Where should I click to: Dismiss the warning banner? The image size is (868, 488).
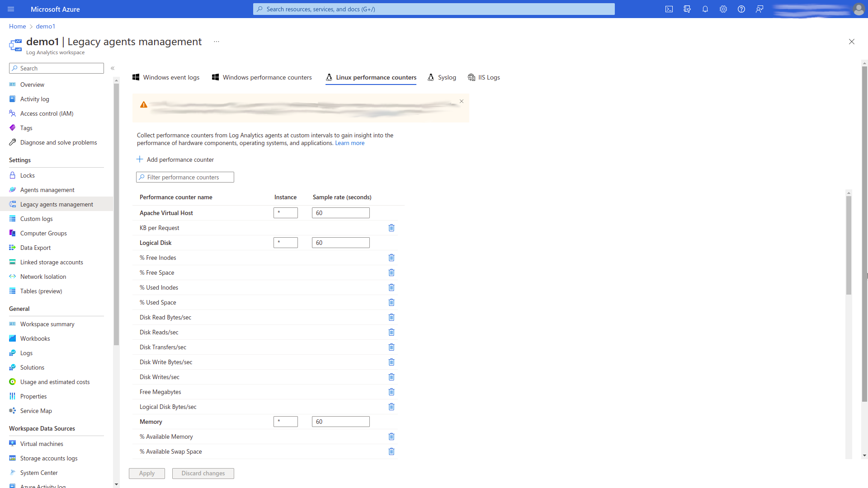(x=462, y=101)
